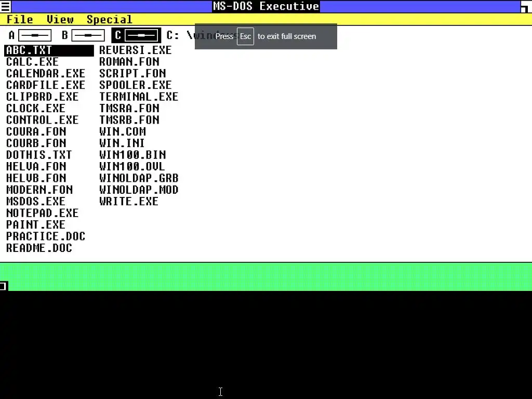This screenshot has height=399, width=532.
Task: Select COURB.FON font file
Action: click(x=36, y=143)
